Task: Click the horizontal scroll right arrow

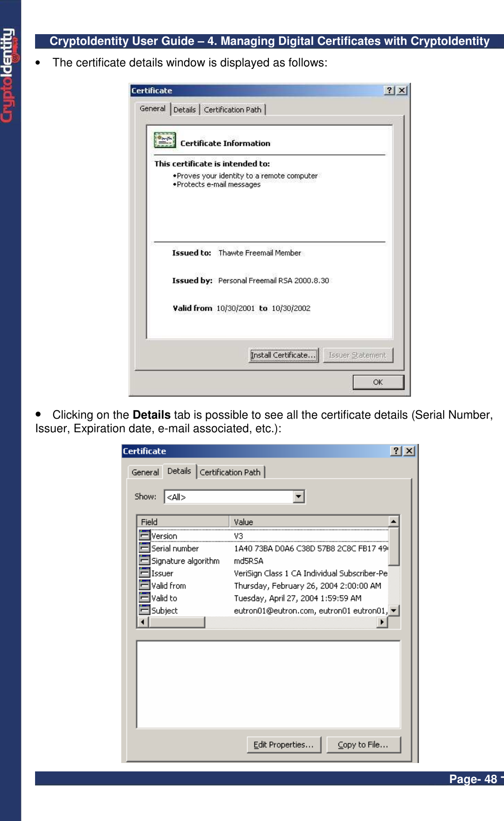Action: click(383, 622)
